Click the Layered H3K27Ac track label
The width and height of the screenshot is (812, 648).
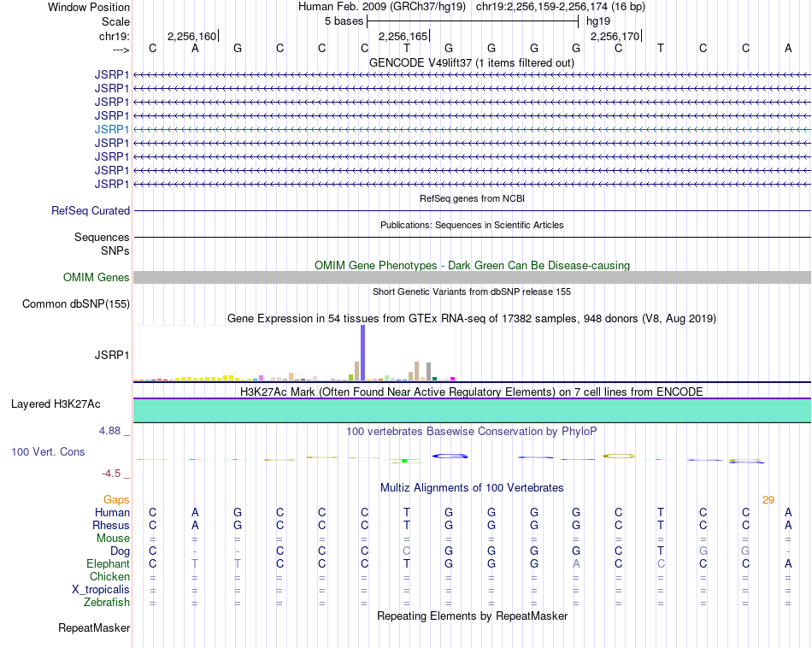pyautogui.click(x=56, y=404)
